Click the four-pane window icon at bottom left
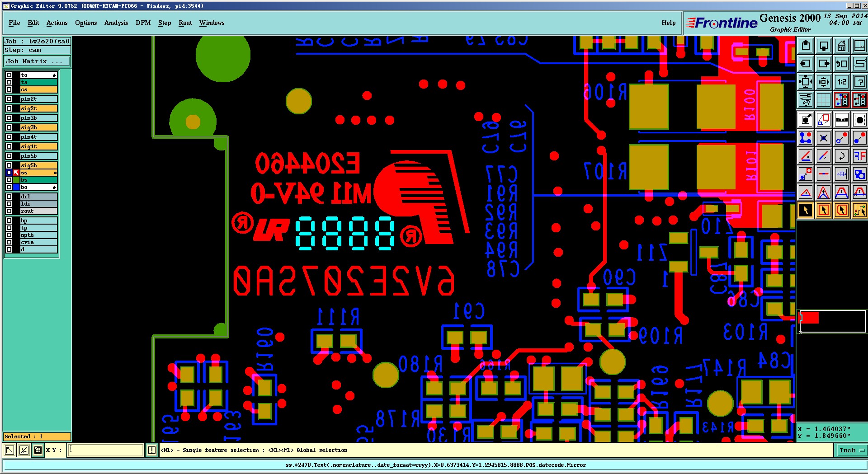The height and width of the screenshot is (474, 868). point(38,450)
